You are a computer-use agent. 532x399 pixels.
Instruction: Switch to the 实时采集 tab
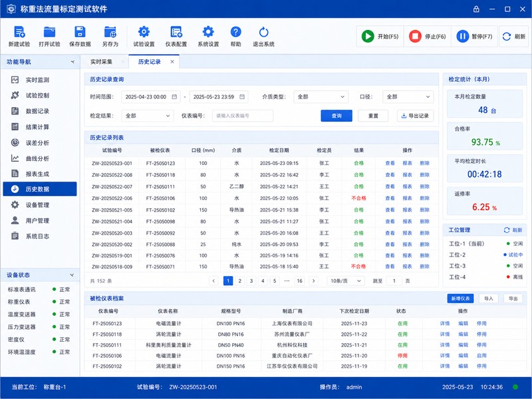(101, 62)
